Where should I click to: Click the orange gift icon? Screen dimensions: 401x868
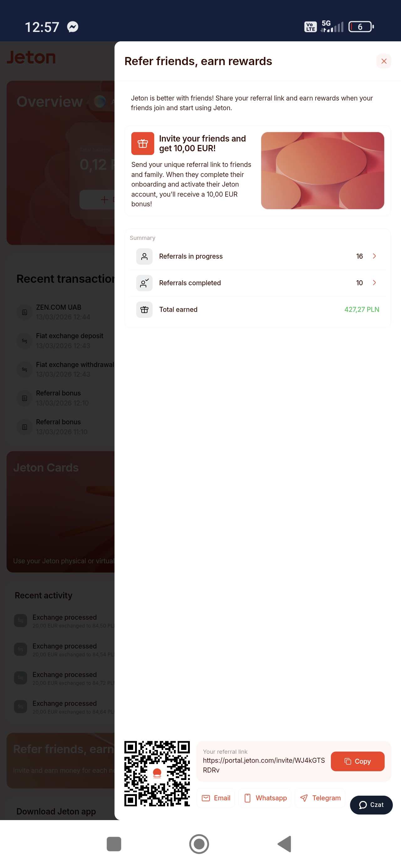tap(143, 143)
